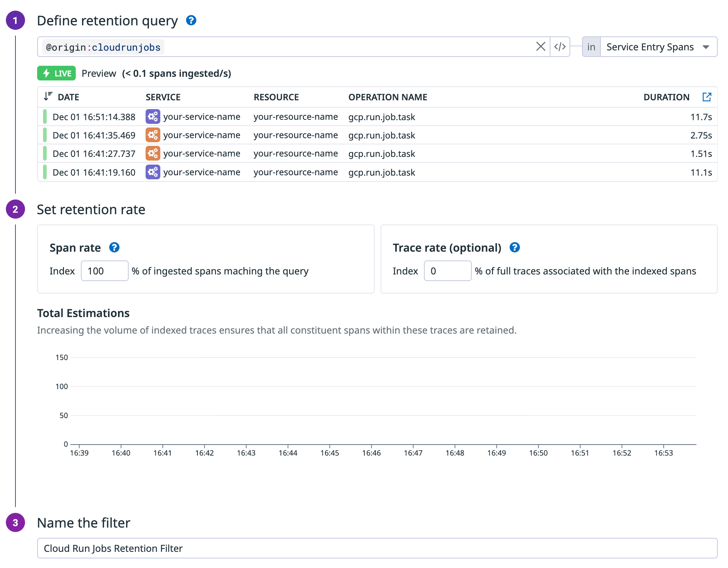Click the purple service icon on the first row

(x=153, y=116)
